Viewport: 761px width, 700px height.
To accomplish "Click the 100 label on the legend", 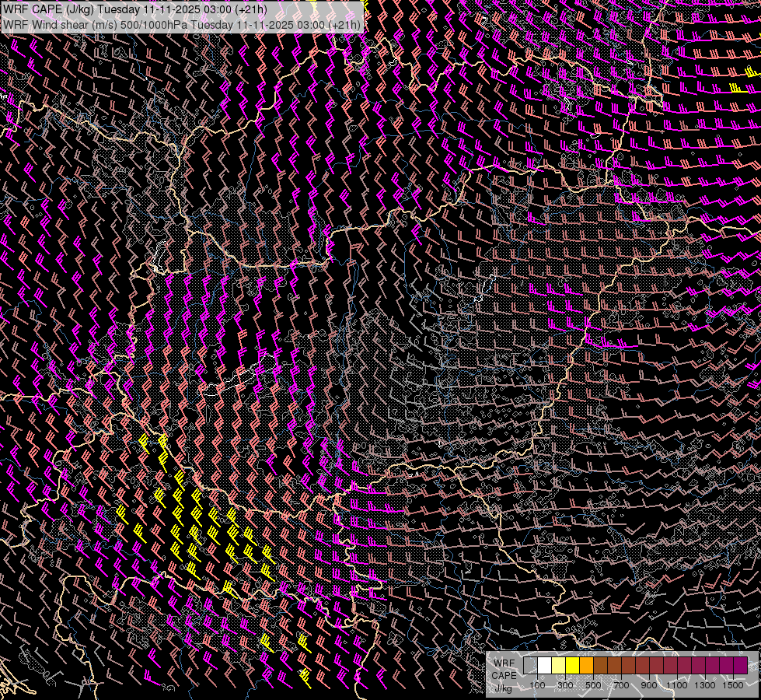I will pos(537,685).
